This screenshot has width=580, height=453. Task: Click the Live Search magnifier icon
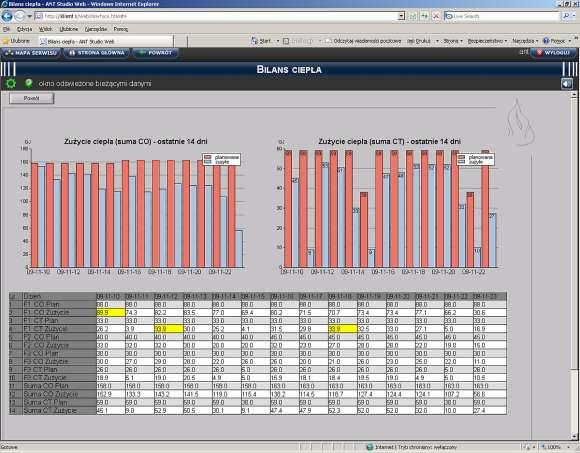566,16
